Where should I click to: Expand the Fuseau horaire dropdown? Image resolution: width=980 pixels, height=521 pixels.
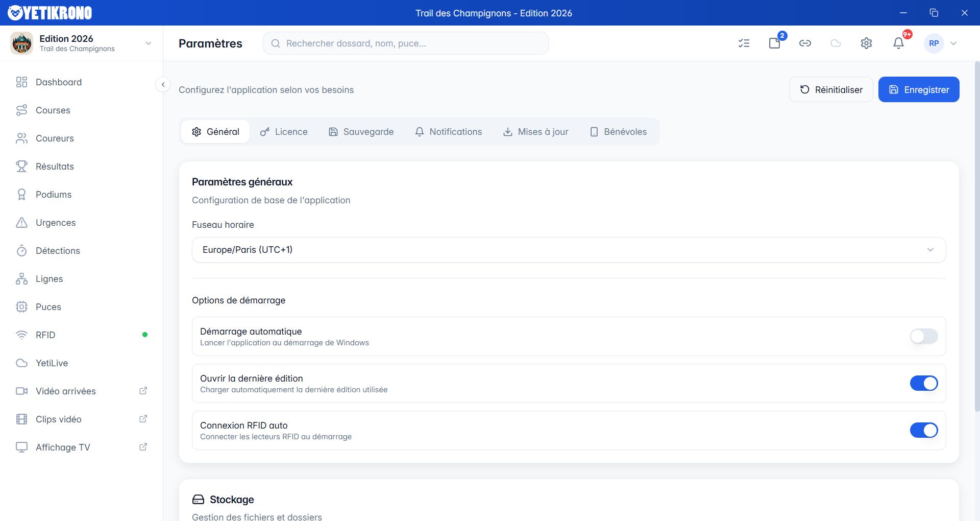coord(569,250)
